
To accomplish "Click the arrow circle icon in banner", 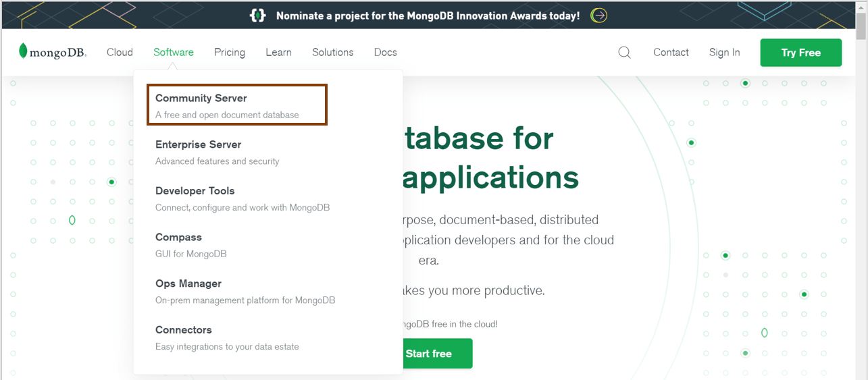I will pyautogui.click(x=598, y=16).
